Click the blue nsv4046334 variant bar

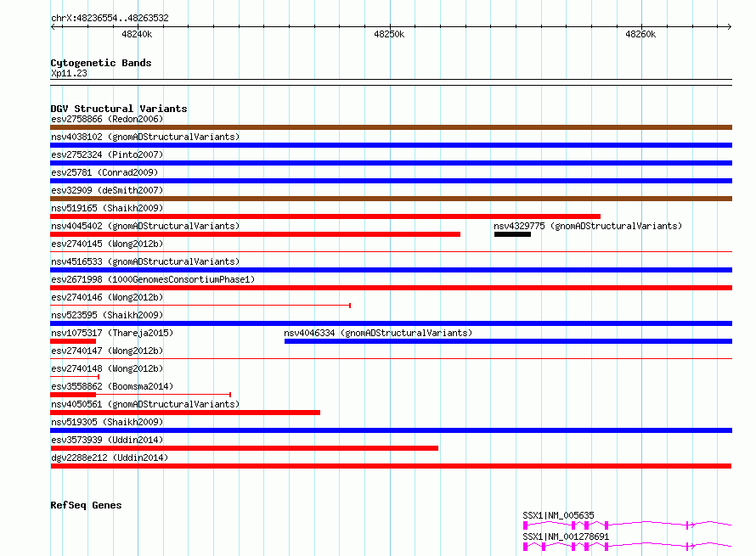[x=508, y=341]
